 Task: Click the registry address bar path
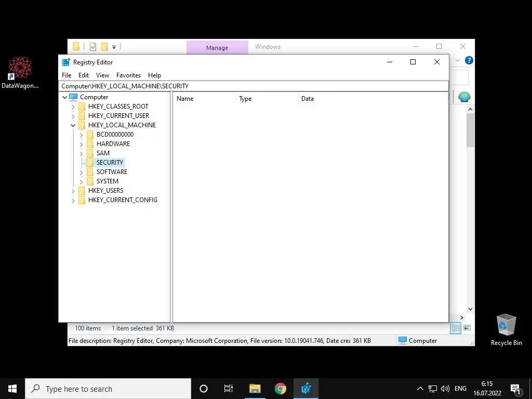[x=254, y=86]
